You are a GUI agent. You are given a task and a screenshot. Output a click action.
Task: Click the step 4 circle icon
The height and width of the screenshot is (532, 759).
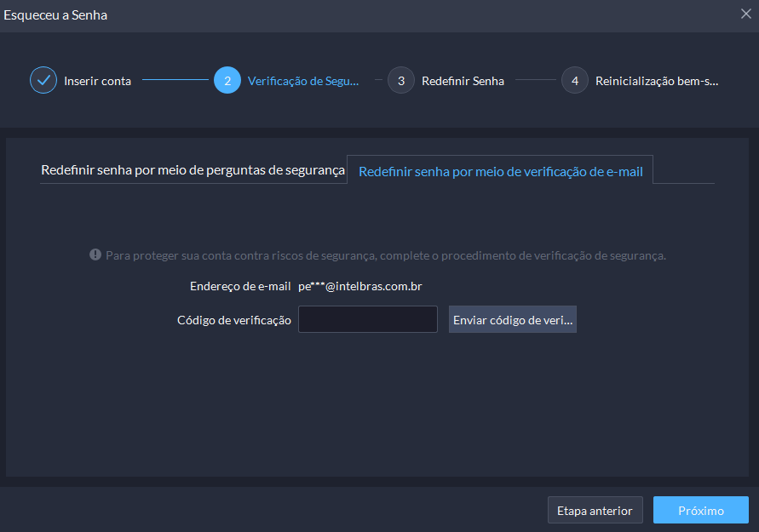click(575, 80)
